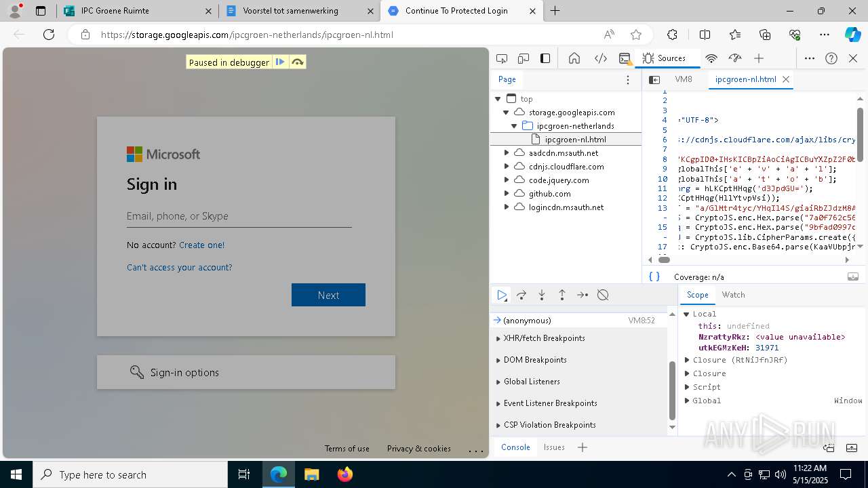
Task: Open Sign-in options button
Action: pyautogui.click(x=246, y=372)
